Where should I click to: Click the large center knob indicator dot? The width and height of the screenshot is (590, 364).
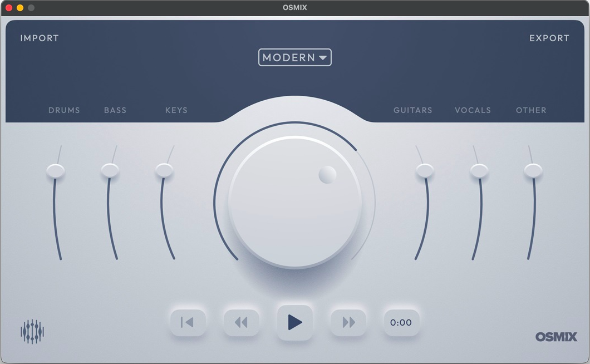327,175
